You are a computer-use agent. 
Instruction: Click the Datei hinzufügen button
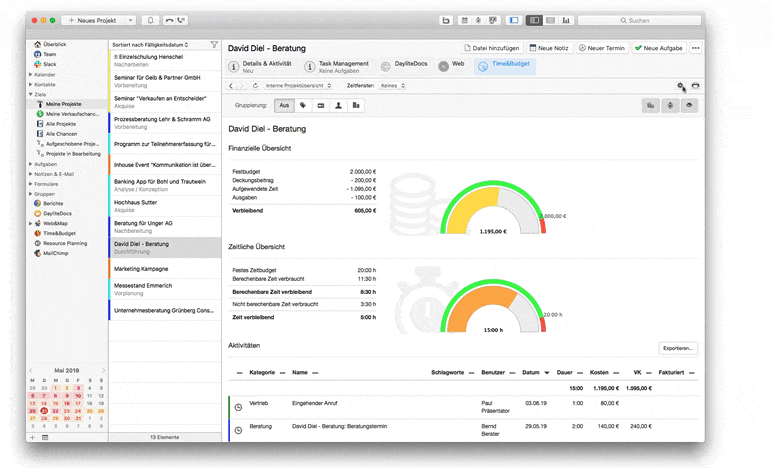tap(492, 48)
